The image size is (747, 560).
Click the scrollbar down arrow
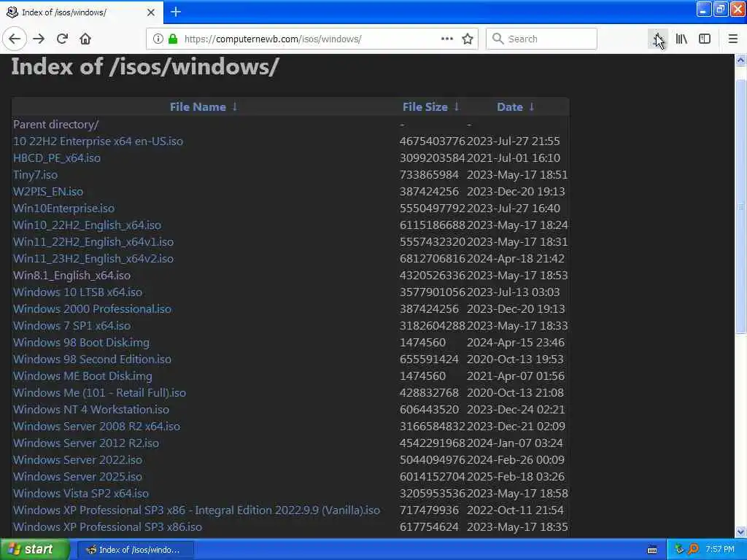click(x=741, y=532)
